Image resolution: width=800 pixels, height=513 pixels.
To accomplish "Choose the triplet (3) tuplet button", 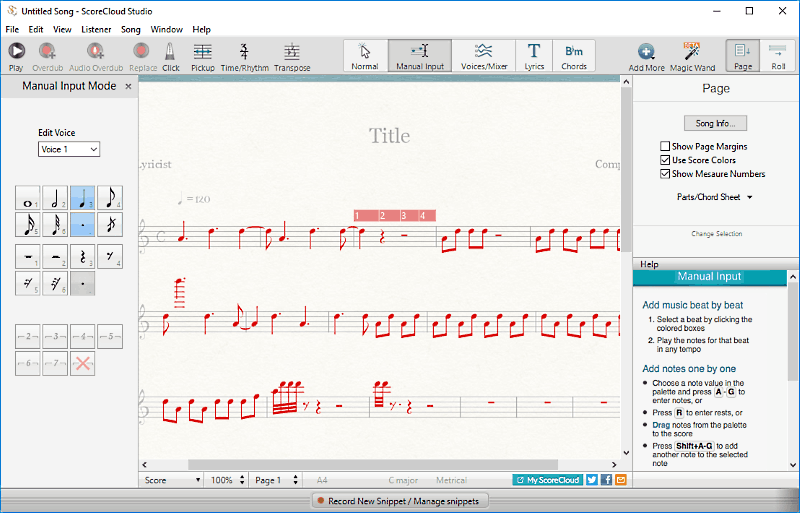I will (x=55, y=336).
